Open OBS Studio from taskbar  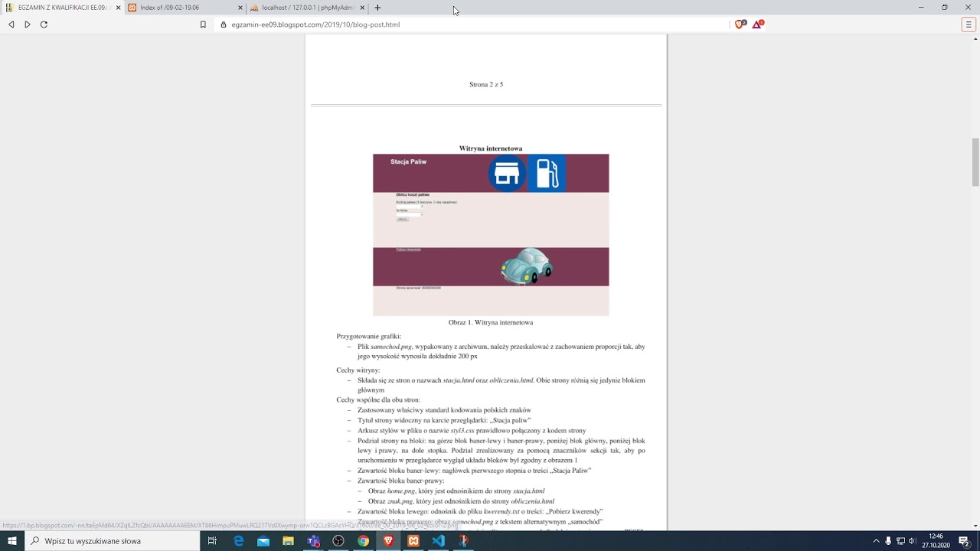[338, 541]
